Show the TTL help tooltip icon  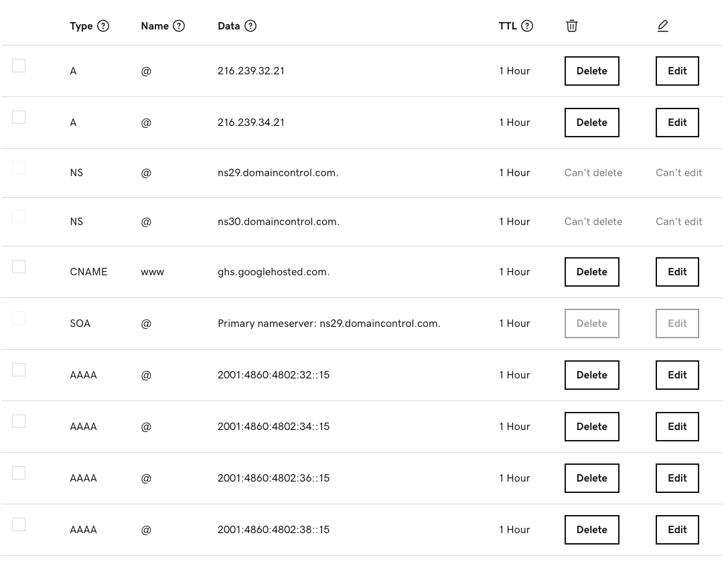tap(527, 26)
